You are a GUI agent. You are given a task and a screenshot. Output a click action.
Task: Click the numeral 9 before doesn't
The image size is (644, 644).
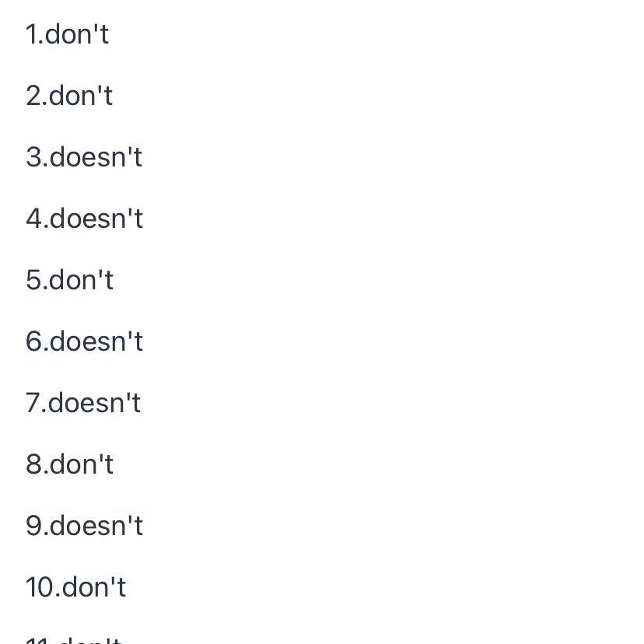pyautogui.click(x=34, y=525)
